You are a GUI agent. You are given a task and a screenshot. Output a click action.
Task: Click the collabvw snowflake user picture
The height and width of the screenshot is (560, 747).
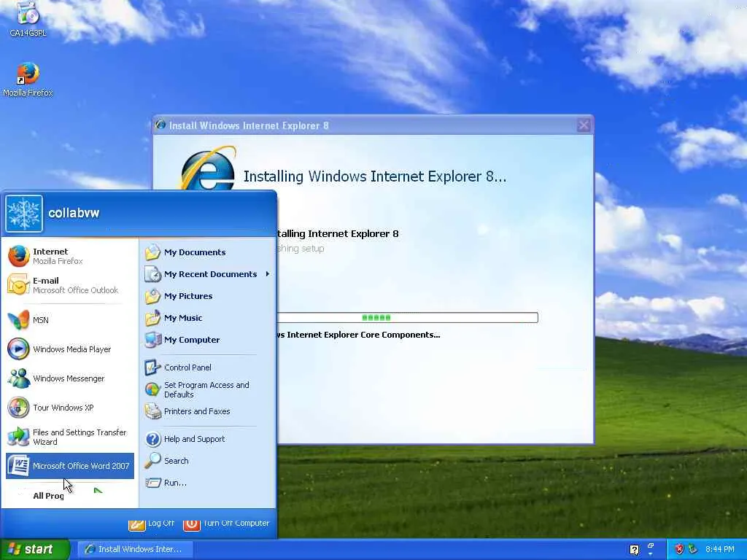(x=24, y=214)
